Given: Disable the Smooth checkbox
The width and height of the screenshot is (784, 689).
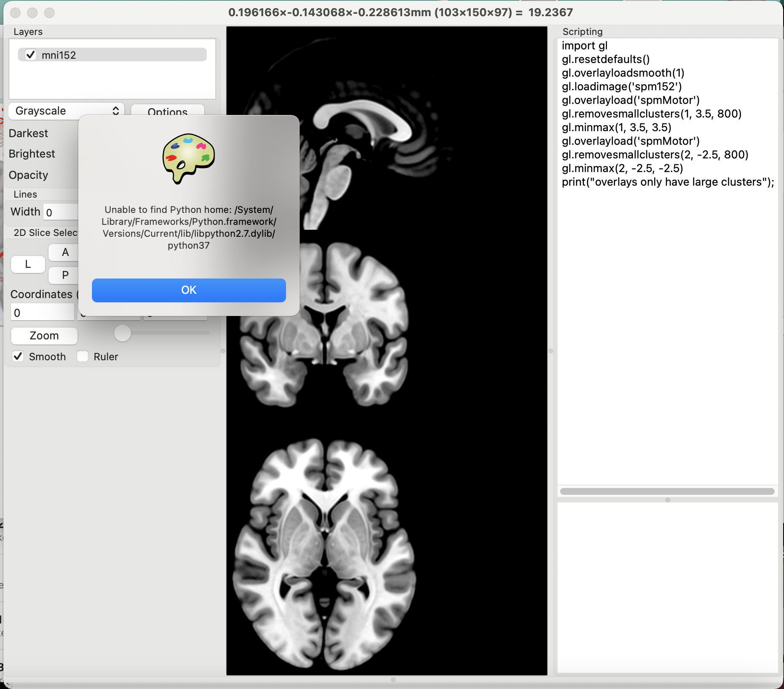Looking at the screenshot, I should (x=18, y=356).
